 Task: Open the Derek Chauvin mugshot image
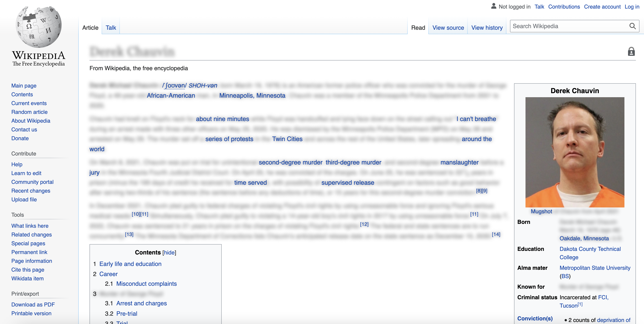[x=575, y=152]
